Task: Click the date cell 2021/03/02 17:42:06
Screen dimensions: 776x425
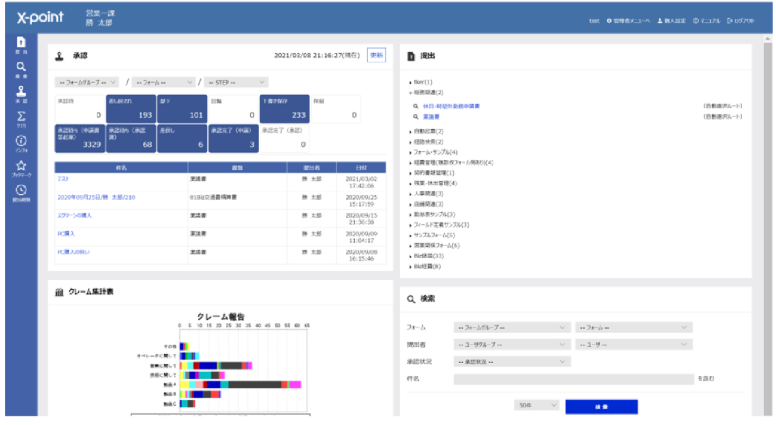Action: pos(361,182)
